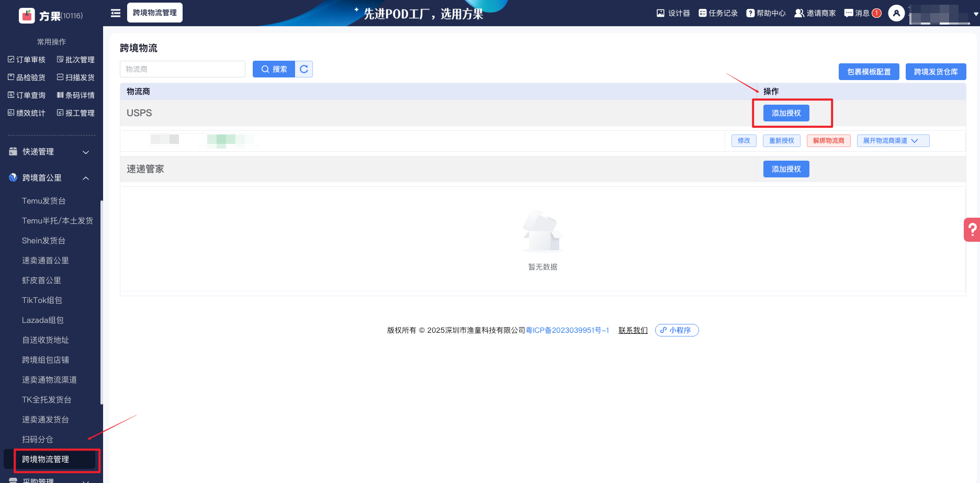Select Temu发货台 in sidebar
Image resolution: width=980 pixels, height=483 pixels.
click(x=44, y=201)
